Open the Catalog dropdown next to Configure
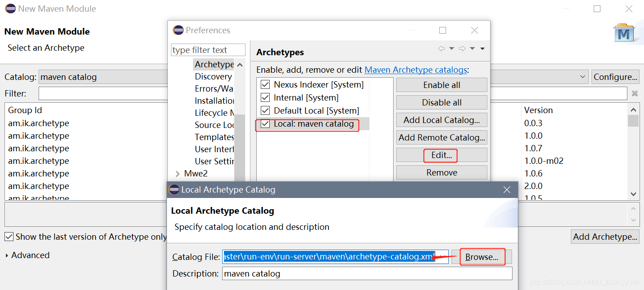 [x=582, y=76]
